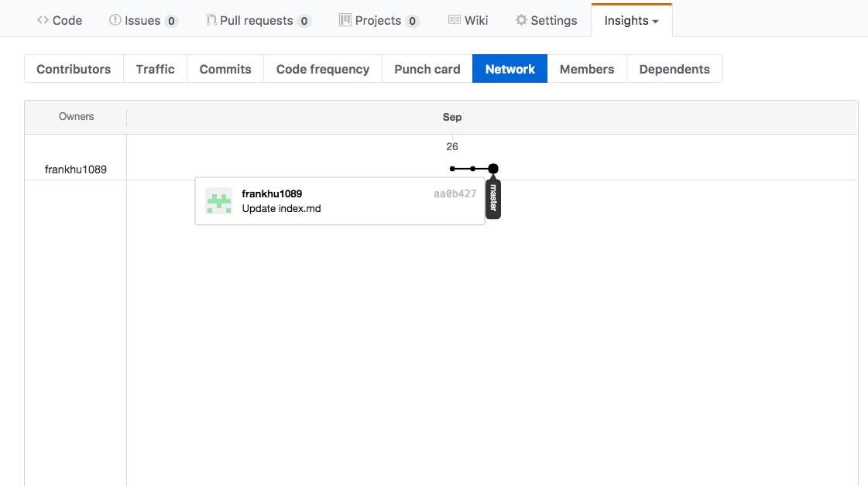Click the Pull requests count badge
The height and width of the screenshot is (486, 868).
pos(304,21)
